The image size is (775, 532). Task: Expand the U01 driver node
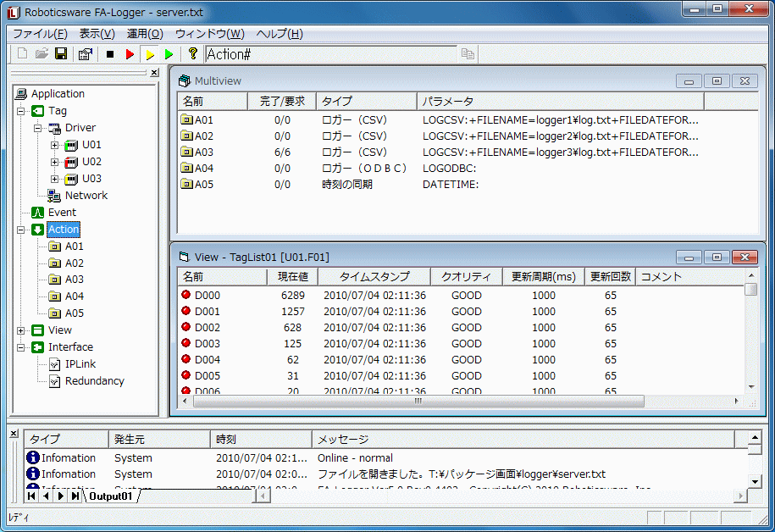point(54,146)
